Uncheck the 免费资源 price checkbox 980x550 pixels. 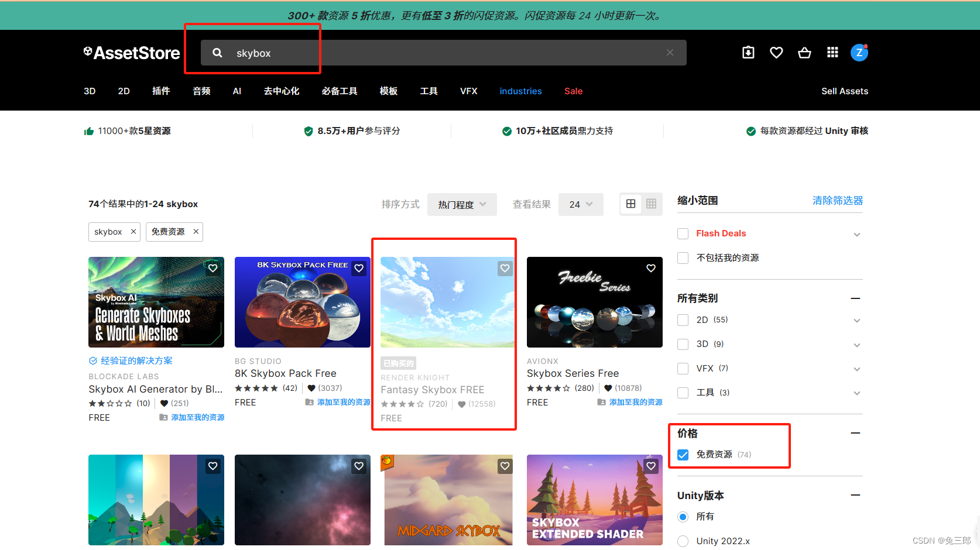click(683, 455)
